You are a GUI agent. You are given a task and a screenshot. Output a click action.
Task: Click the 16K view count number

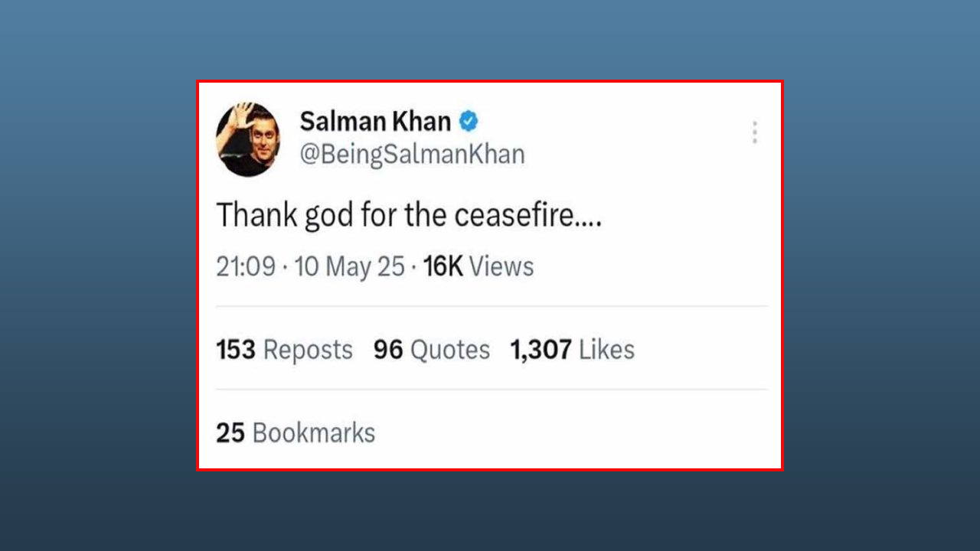(443, 266)
